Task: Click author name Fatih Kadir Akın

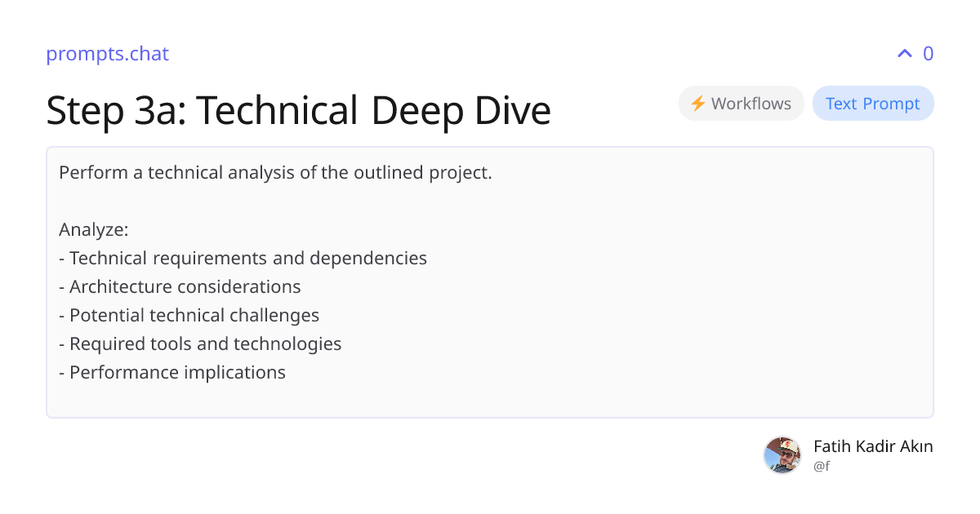Action: pos(873,446)
